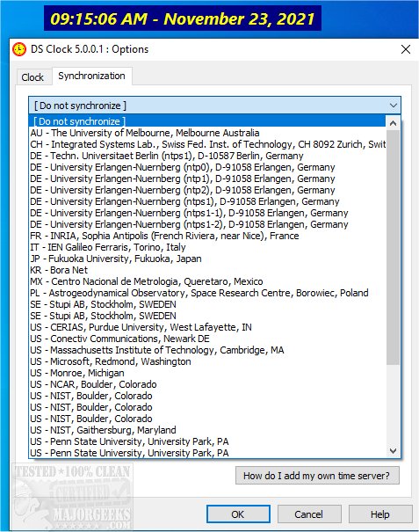Collapse the time server dropdown arrow
419x532 pixels.
pyautogui.click(x=394, y=106)
